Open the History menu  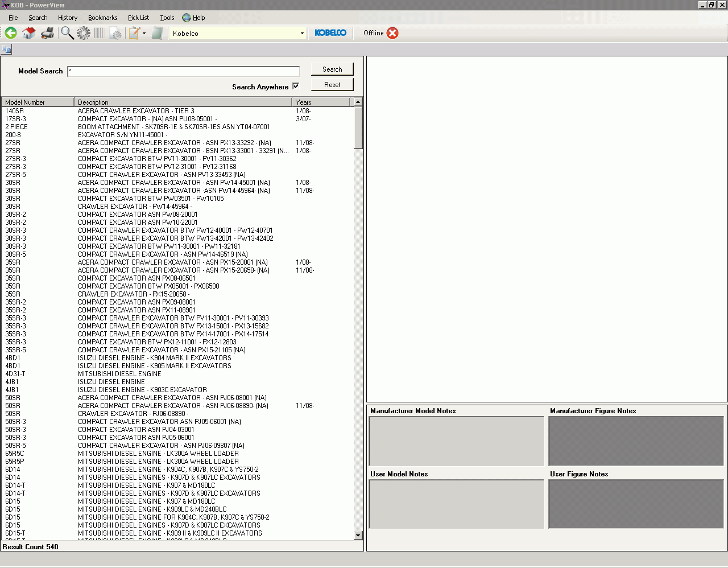[x=68, y=18]
